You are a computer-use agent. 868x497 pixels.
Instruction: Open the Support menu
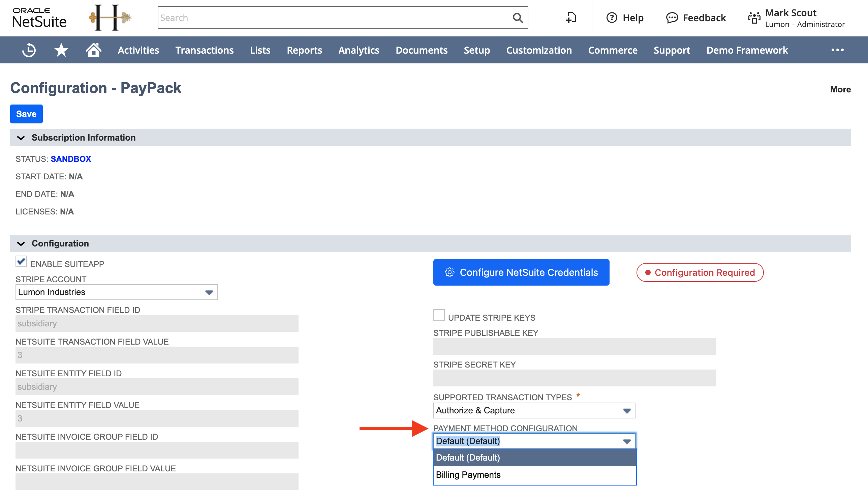pyautogui.click(x=672, y=50)
